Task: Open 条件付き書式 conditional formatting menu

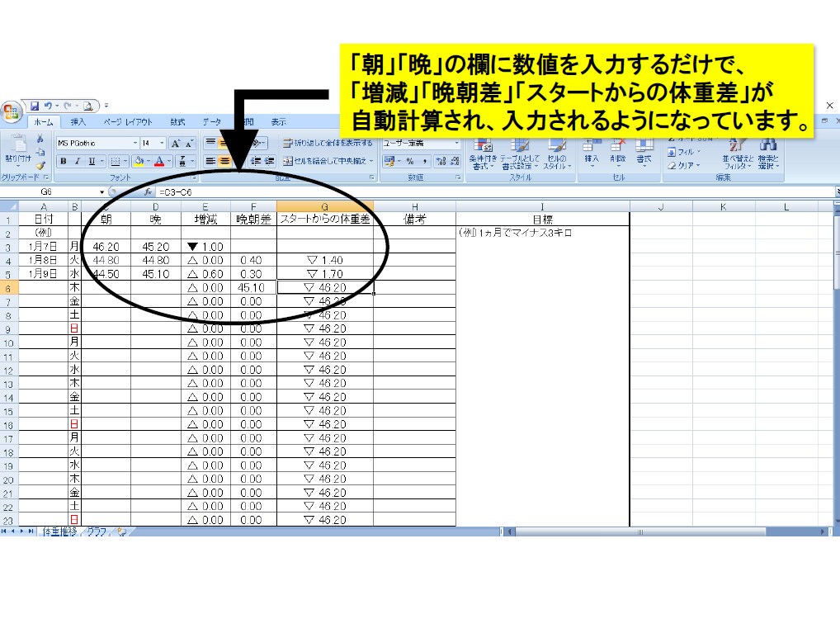Action: (x=483, y=154)
